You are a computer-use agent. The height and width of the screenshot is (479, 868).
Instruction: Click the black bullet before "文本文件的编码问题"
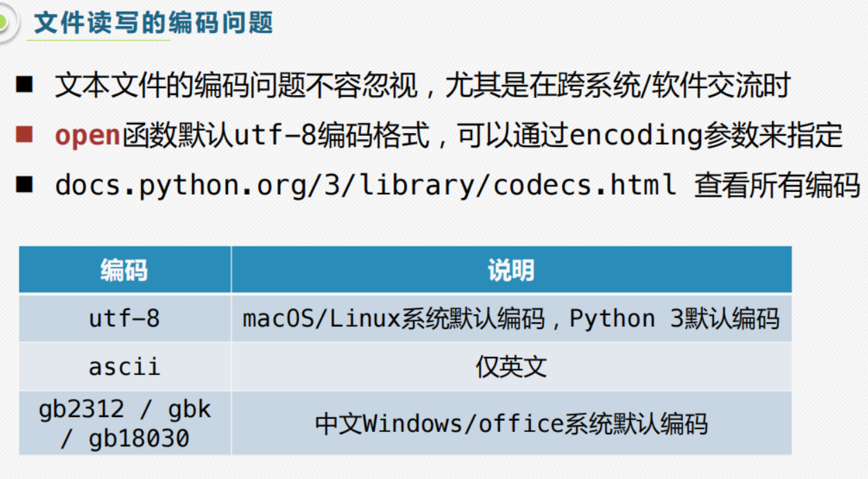point(25,86)
